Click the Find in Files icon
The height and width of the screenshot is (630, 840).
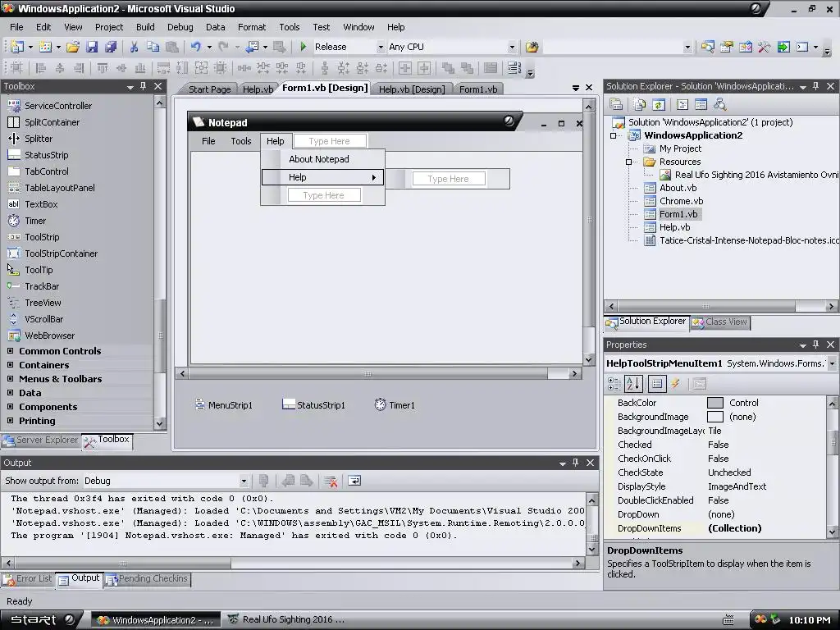click(532, 47)
